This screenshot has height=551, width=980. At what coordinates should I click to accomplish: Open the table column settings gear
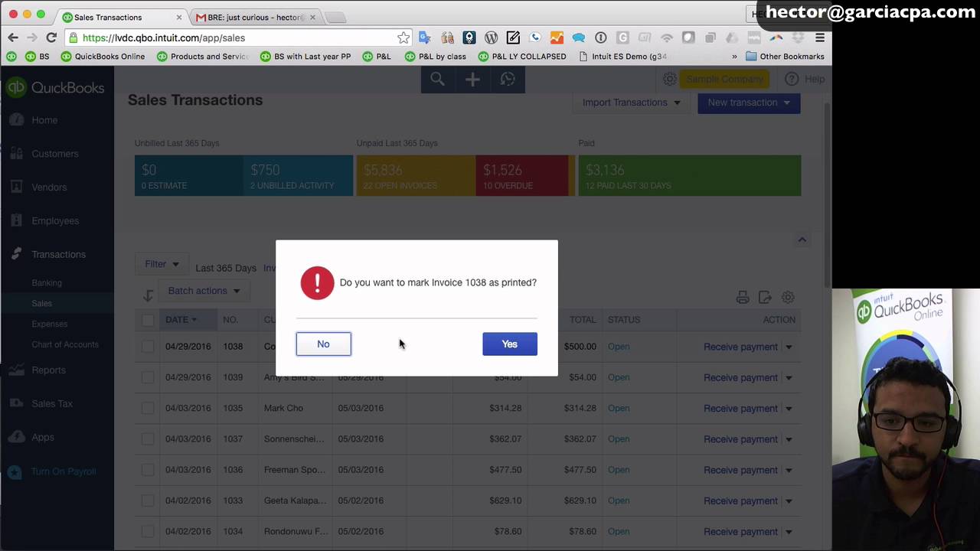pos(788,298)
